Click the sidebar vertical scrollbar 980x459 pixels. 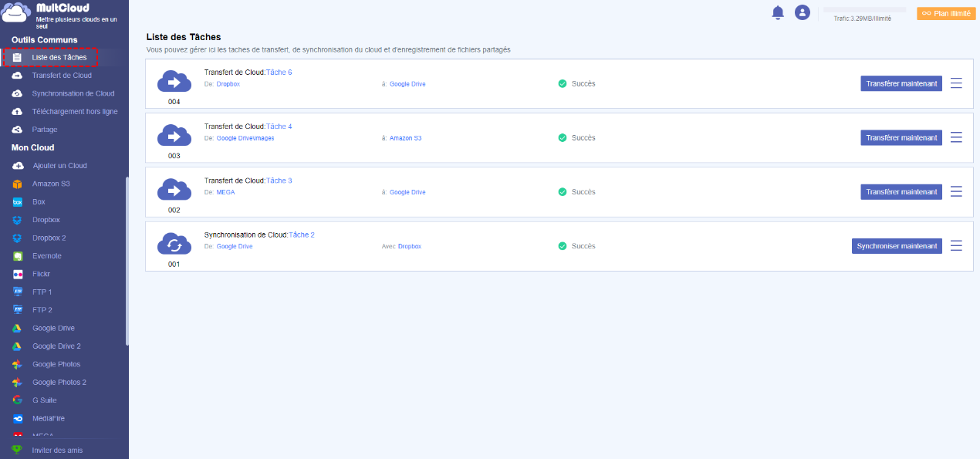coord(127,262)
